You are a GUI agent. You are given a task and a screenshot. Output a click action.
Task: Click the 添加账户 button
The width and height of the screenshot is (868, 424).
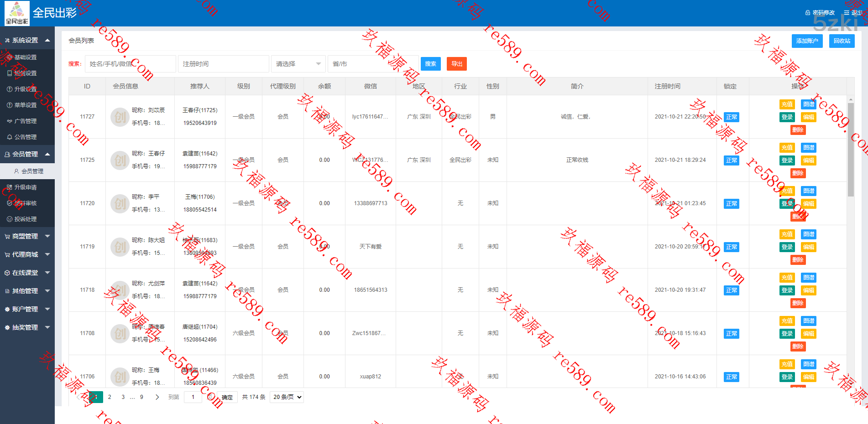807,41
